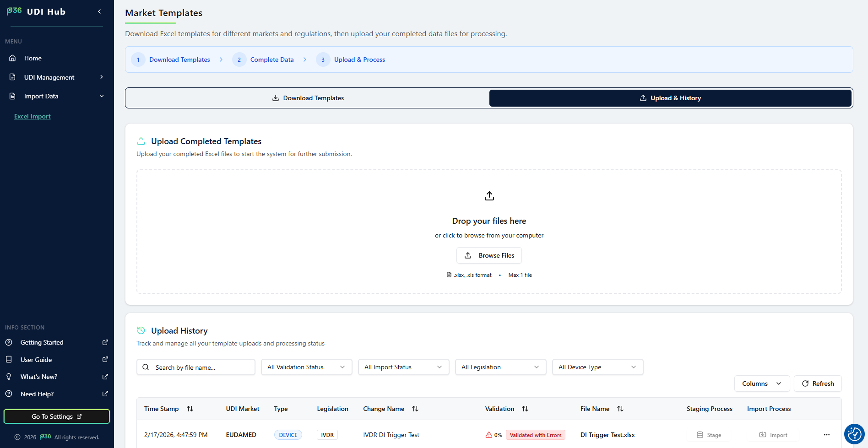
Task: Open row actions three-dot menu
Action: click(x=827, y=435)
